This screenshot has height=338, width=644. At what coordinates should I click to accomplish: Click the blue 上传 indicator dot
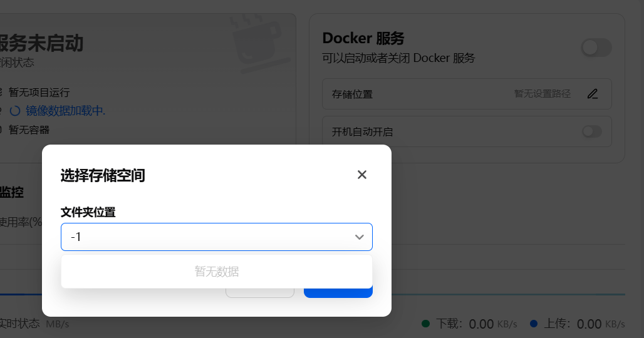pyautogui.click(x=534, y=324)
